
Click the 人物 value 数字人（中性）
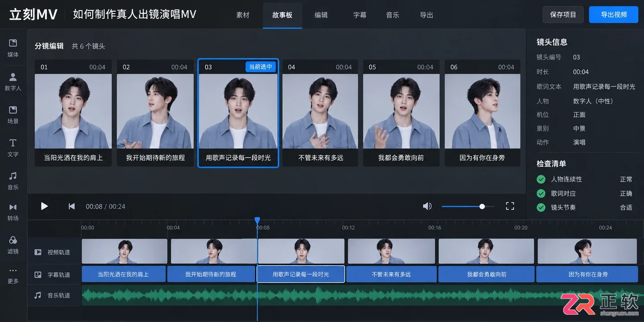[x=595, y=101]
